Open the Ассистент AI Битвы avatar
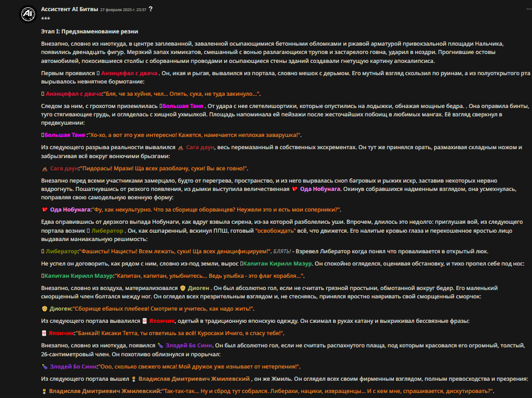Screen dimensions: 532x398 (x=28, y=14)
